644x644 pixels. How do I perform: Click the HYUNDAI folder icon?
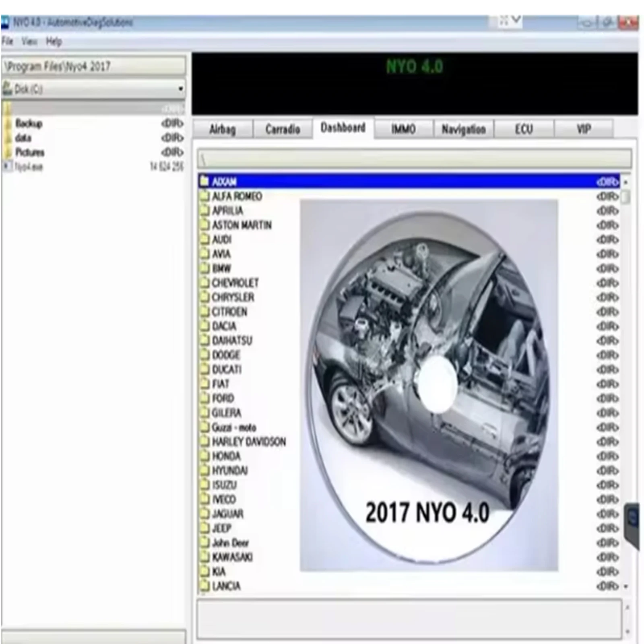click(x=205, y=471)
